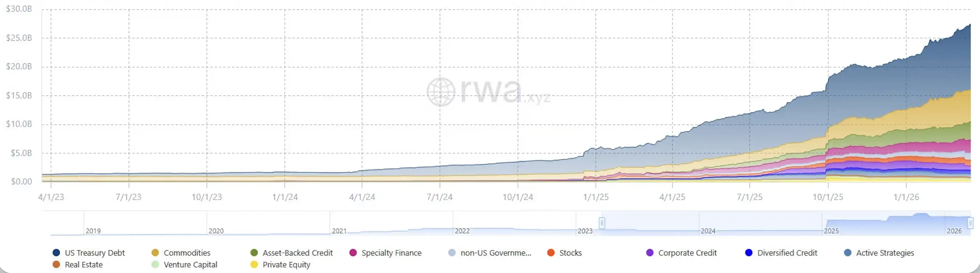Click left range selector handle
This screenshot has width=980, height=273.
click(602, 223)
